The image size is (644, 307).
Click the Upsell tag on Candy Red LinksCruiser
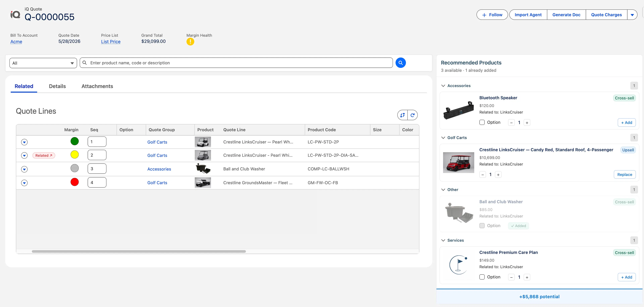pos(628,150)
